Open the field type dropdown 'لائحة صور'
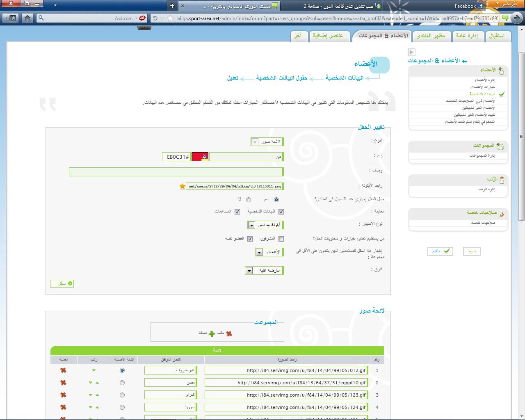Image resolution: width=525 pixels, height=420 pixels. pyautogui.click(x=267, y=142)
